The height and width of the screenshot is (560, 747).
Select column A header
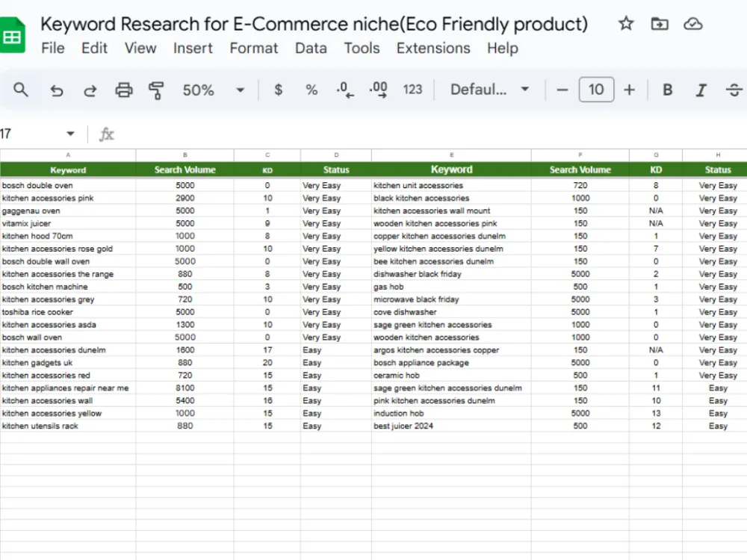pos(68,155)
